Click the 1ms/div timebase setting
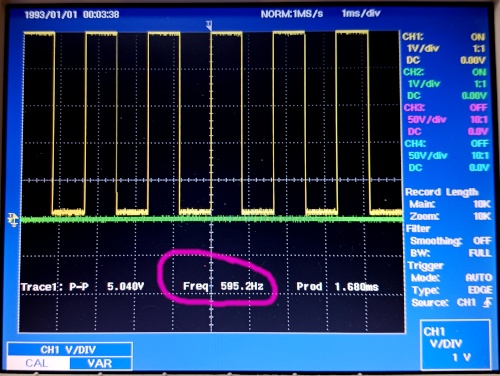This screenshot has height=376, width=500. pyautogui.click(x=361, y=13)
